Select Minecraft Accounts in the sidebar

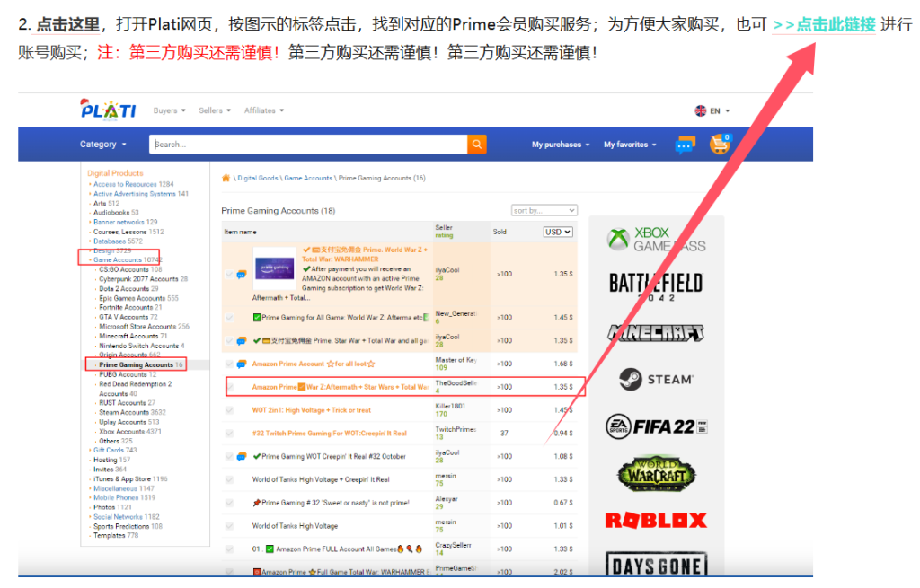(128, 337)
